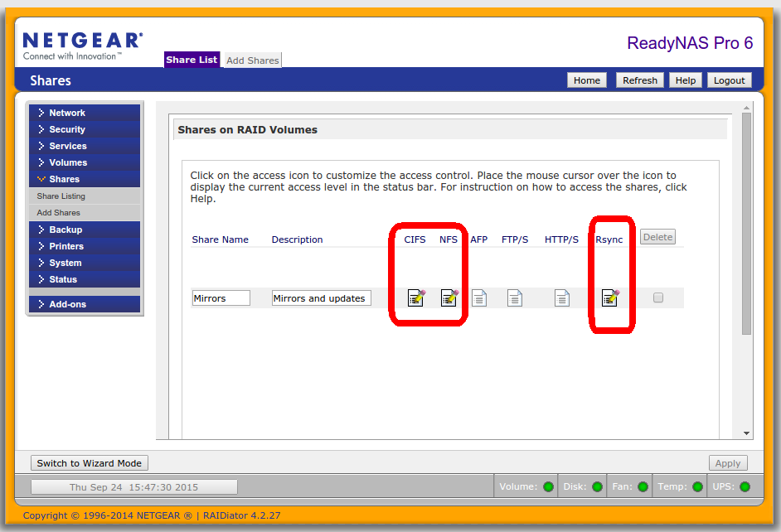
Task: Open FTP/S access settings for Mirrors share
Action: tap(515, 298)
